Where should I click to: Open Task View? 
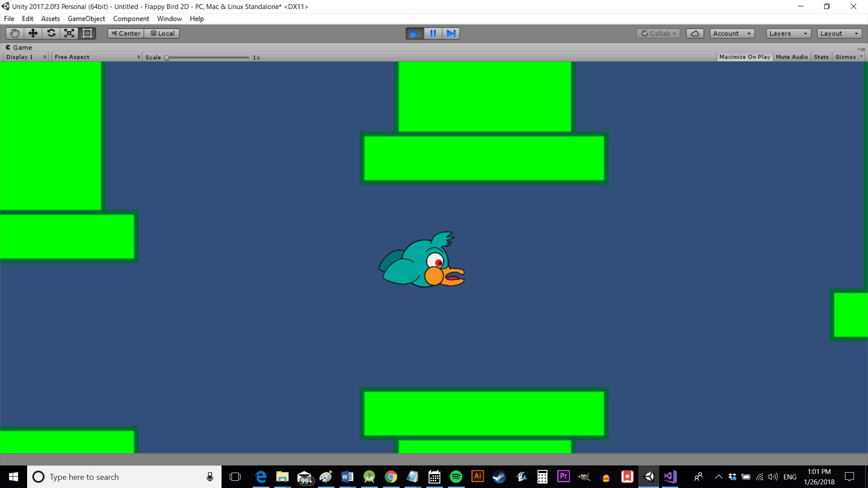pos(235,477)
